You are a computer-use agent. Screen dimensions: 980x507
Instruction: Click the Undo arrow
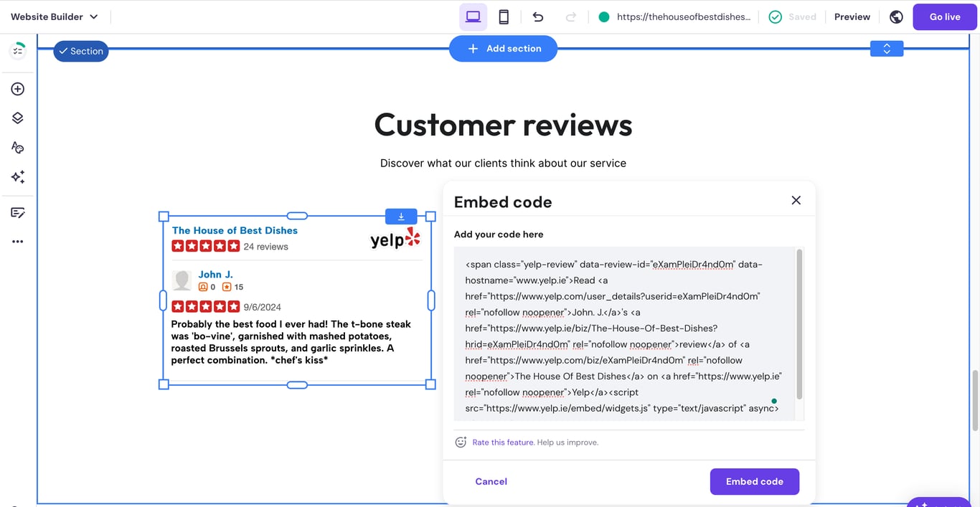coord(537,16)
